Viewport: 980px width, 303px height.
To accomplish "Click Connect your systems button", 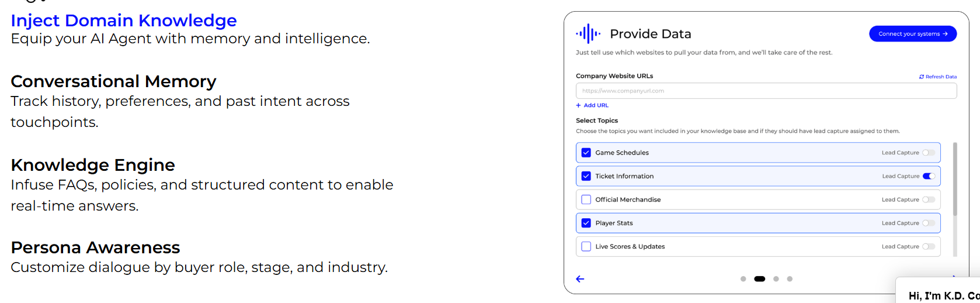I will tap(913, 34).
